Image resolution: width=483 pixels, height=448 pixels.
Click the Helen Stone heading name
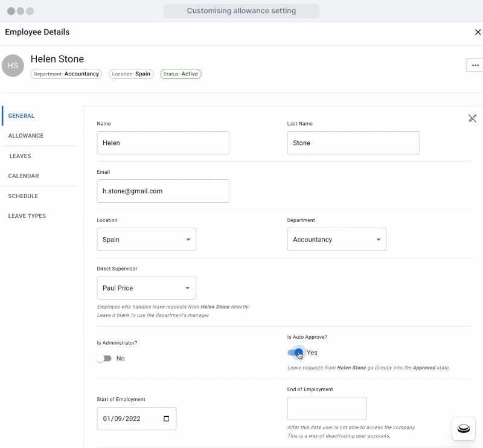(x=57, y=59)
